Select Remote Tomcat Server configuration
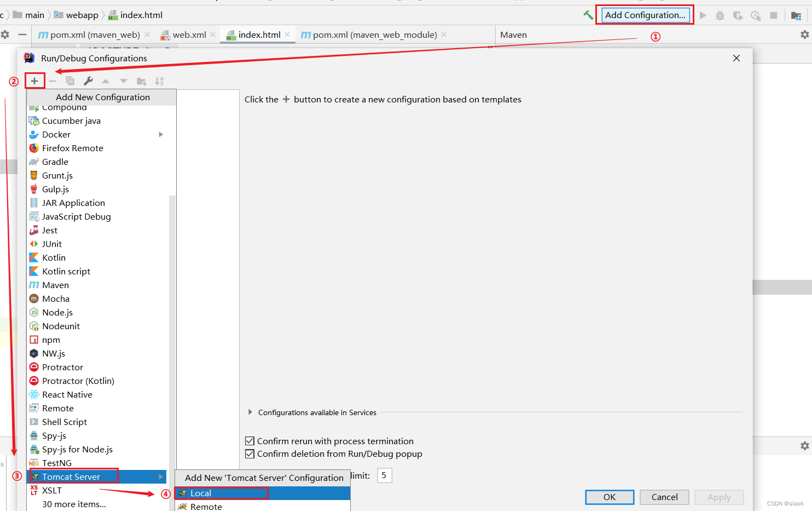Screen dimensions: 812x511 [x=263, y=507]
